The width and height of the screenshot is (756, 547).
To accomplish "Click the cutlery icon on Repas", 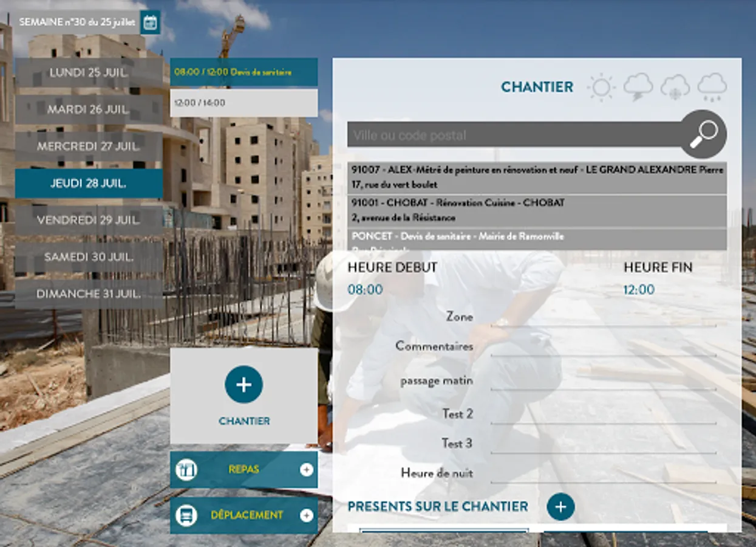I will coord(186,470).
